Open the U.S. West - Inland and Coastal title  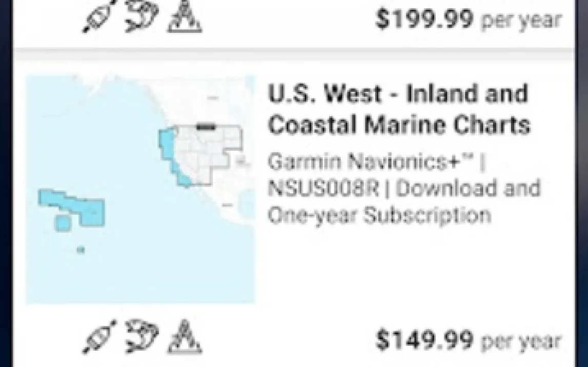click(398, 94)
